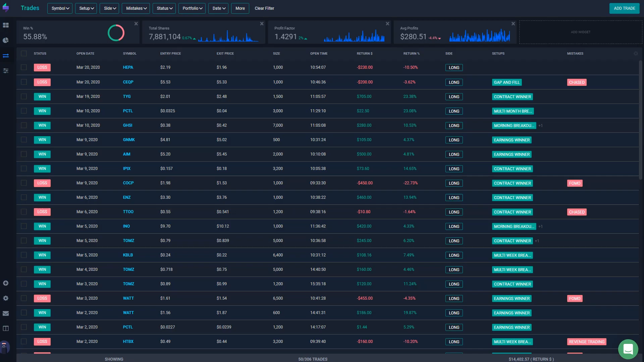
Task: Click the table column settings gear
Action: (636, 54)
